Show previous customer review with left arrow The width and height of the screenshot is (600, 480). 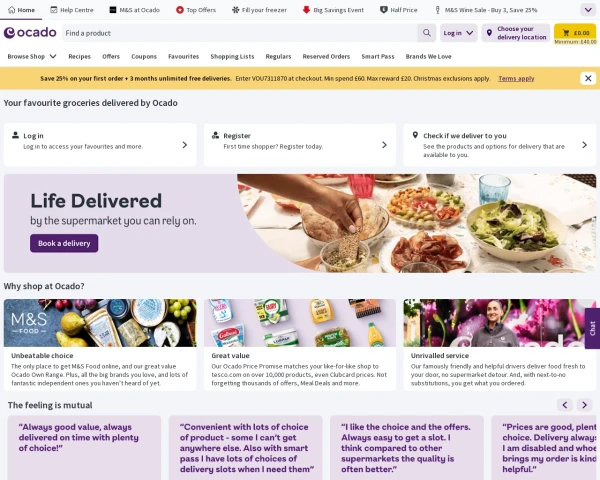point(565,405)
